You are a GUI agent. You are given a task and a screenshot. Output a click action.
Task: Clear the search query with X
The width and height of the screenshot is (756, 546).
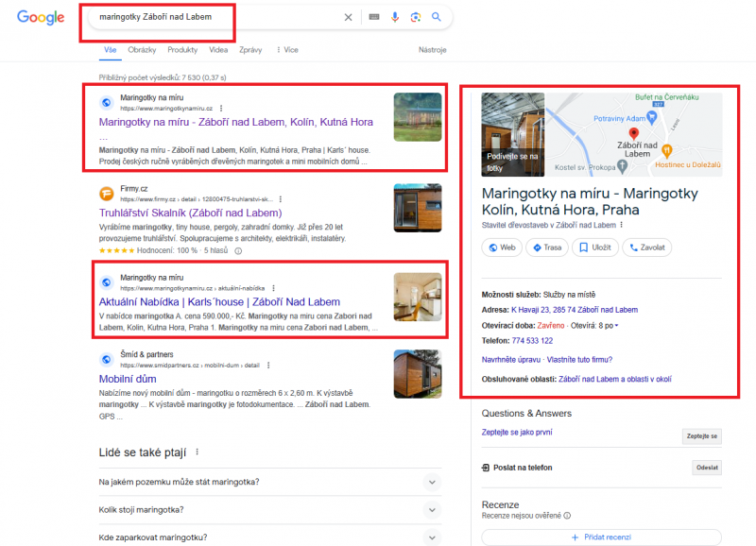pos(348,17)
